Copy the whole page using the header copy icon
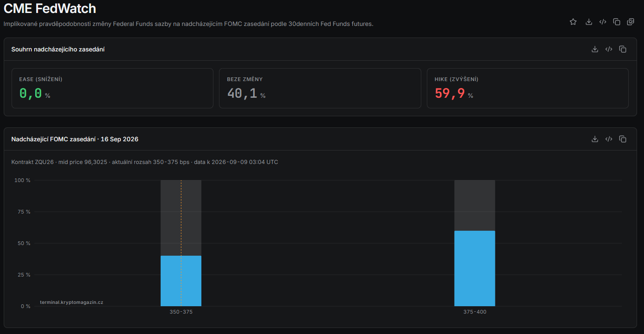The width and height of the screenshot is (644, 334). [x=617, y=22]
